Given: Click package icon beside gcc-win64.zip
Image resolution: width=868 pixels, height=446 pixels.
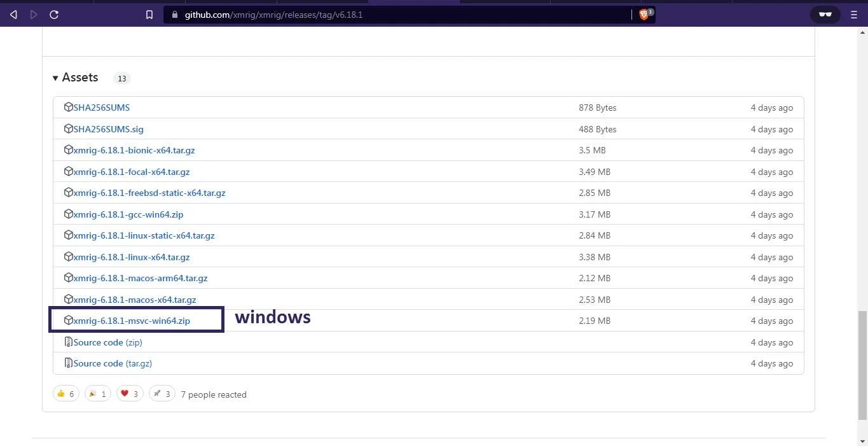Looking at the screenshot, I should 69,214.
